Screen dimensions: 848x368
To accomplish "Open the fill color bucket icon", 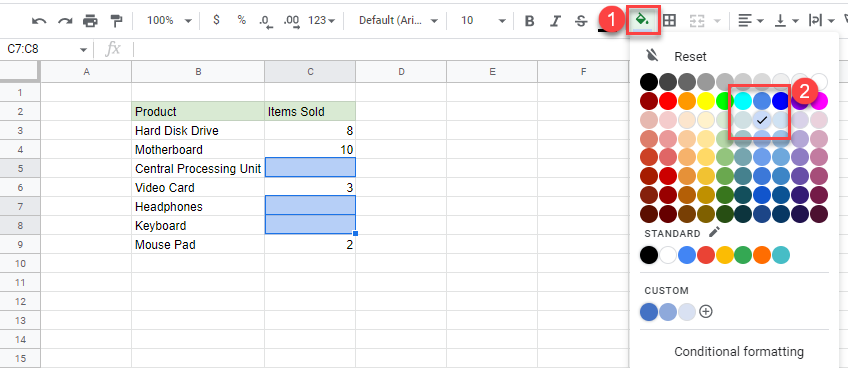I will 642,20.
